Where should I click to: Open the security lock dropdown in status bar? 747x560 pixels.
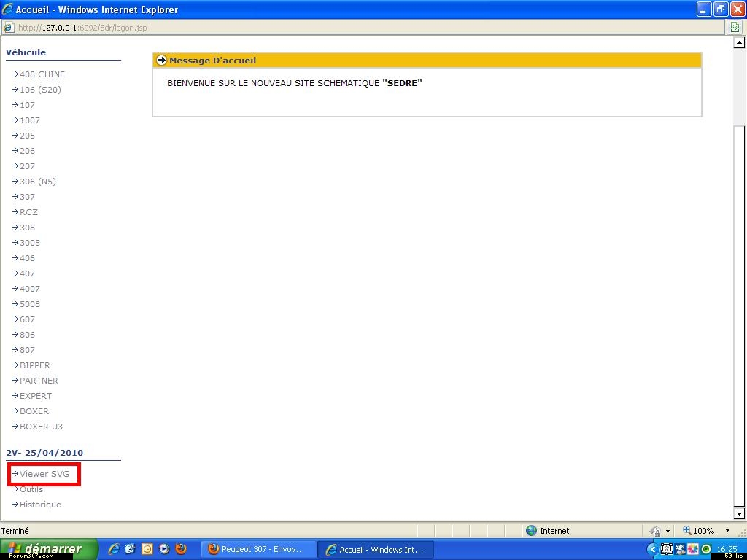(x=667, y=531)
